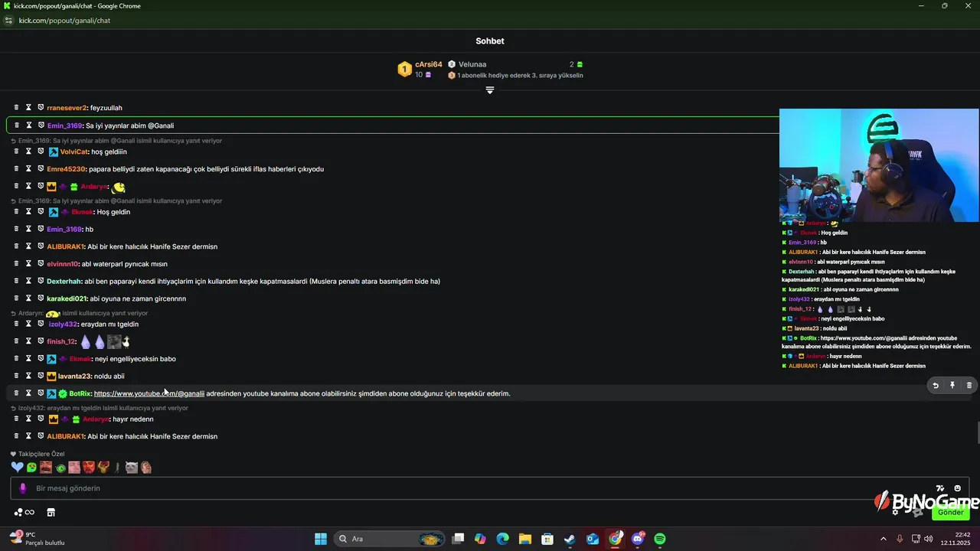Open Discord from the taskbar
The height and width of the screenshot is (551, 980).
(x=638, y=539)
